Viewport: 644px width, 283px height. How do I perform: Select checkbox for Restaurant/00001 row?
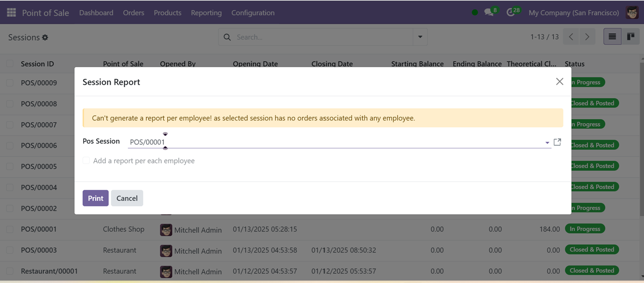tap(10, 271)
